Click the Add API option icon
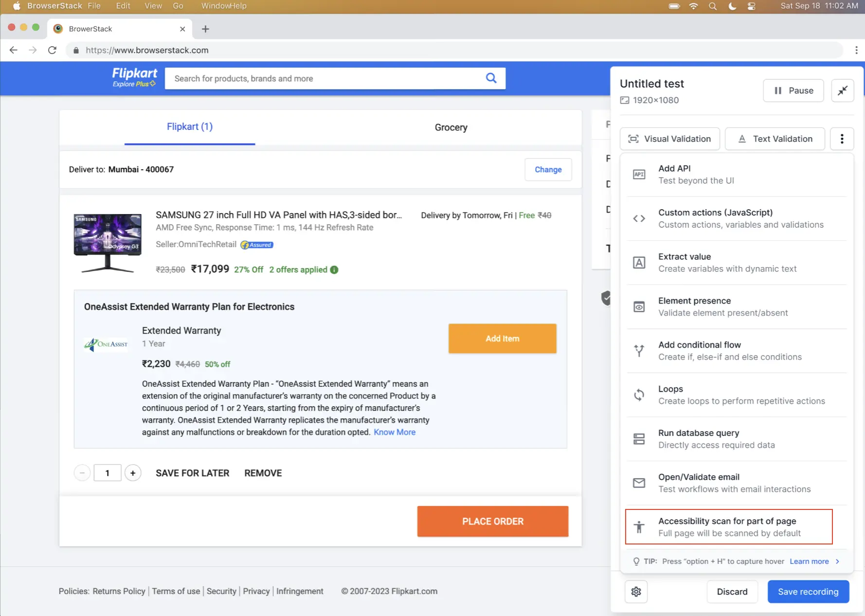865x616 pixels. 639,174
